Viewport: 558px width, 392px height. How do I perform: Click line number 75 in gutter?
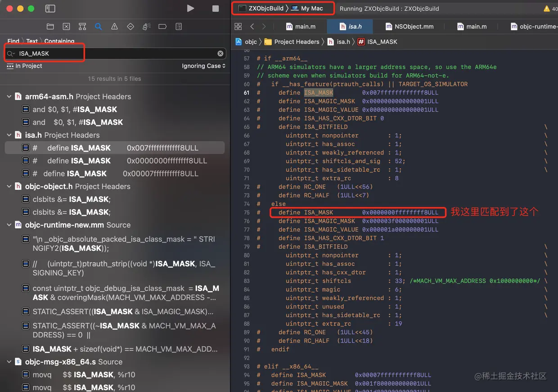247,212
